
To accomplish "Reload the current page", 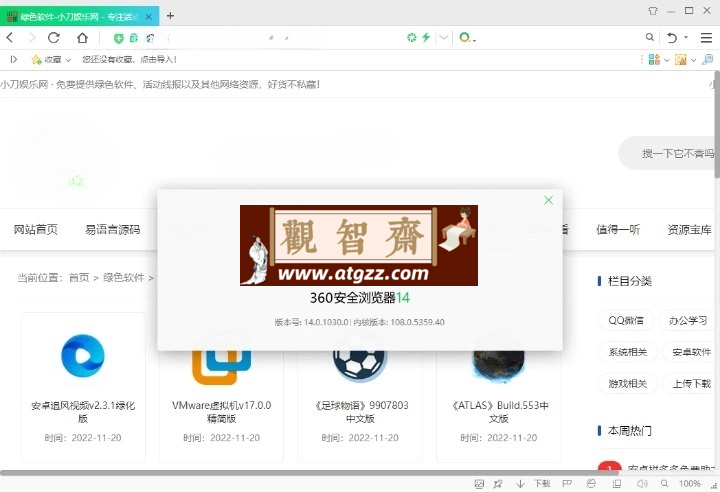I will coord(54,38).
